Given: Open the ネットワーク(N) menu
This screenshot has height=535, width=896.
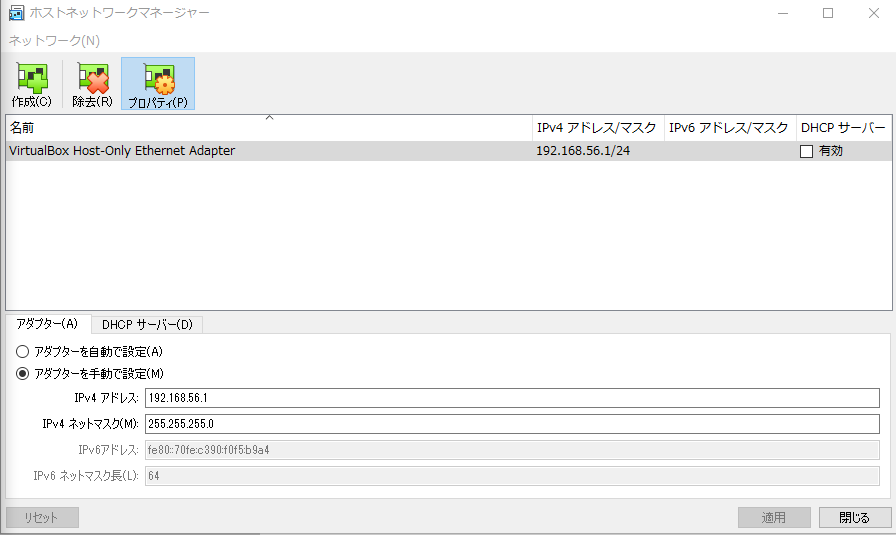Looking at the screenshot, I should pyautogui.click(x=54, y=41).
